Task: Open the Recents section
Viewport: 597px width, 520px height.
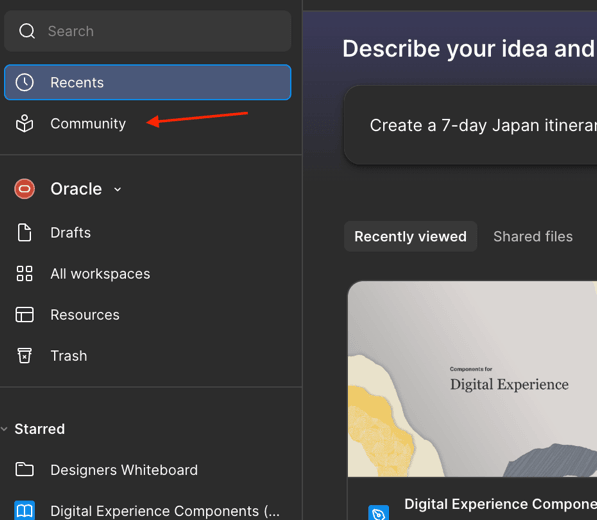Action: click(x=148, y=82)
